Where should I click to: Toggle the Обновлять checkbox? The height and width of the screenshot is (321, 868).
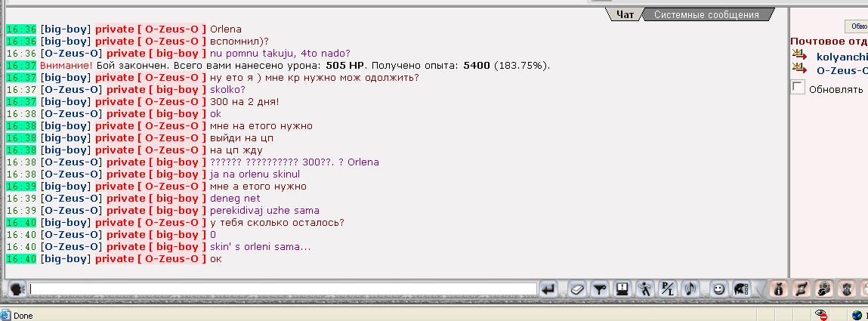798,88
